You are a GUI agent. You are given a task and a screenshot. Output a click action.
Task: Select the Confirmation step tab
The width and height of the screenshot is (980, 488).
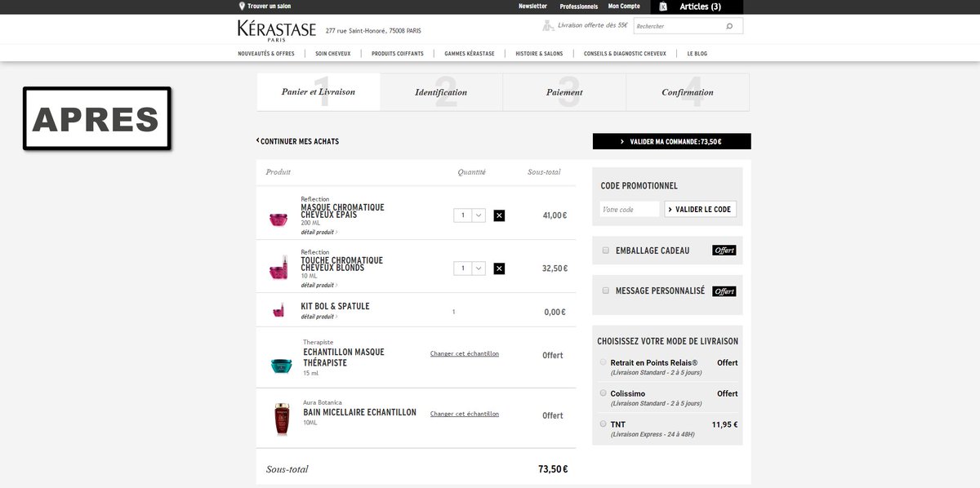pos(688,91)
